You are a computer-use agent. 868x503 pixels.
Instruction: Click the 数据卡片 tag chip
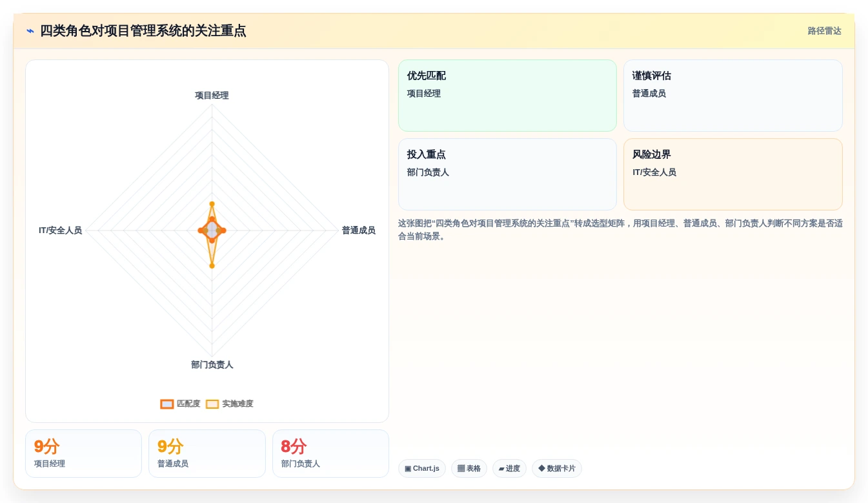557,468
